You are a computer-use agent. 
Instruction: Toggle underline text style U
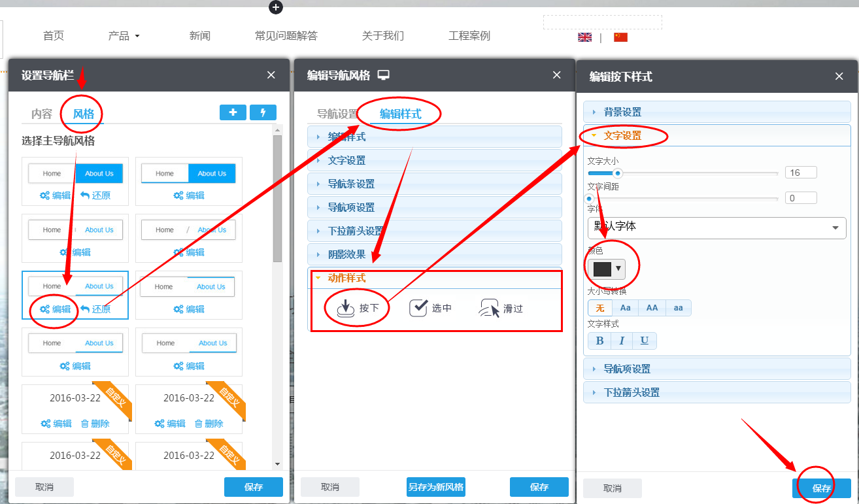click(643, 340)
